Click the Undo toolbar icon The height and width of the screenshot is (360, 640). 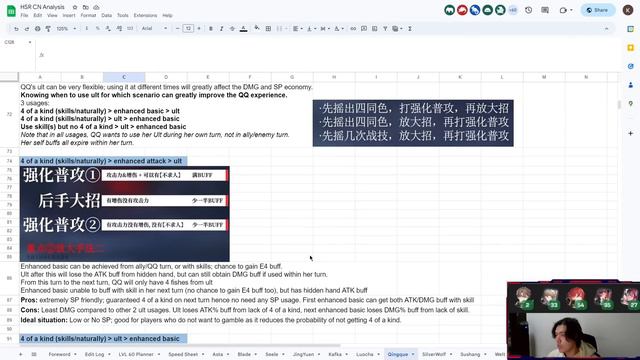click(x=16, y=29)
